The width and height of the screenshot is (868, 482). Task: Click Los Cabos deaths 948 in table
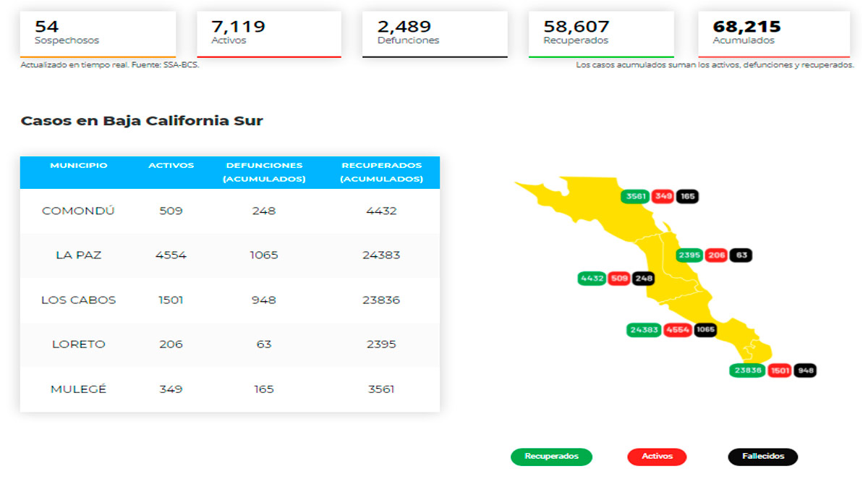coord(264,300)
